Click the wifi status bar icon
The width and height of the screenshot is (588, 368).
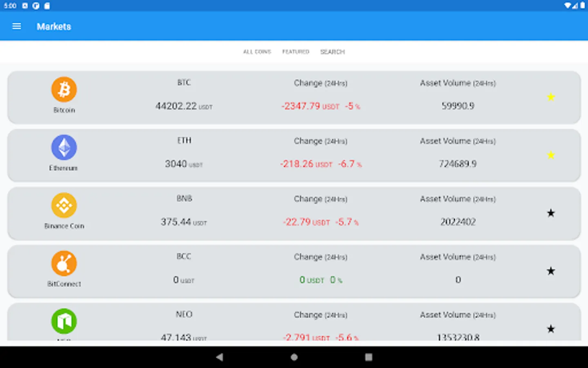point(568,6)
